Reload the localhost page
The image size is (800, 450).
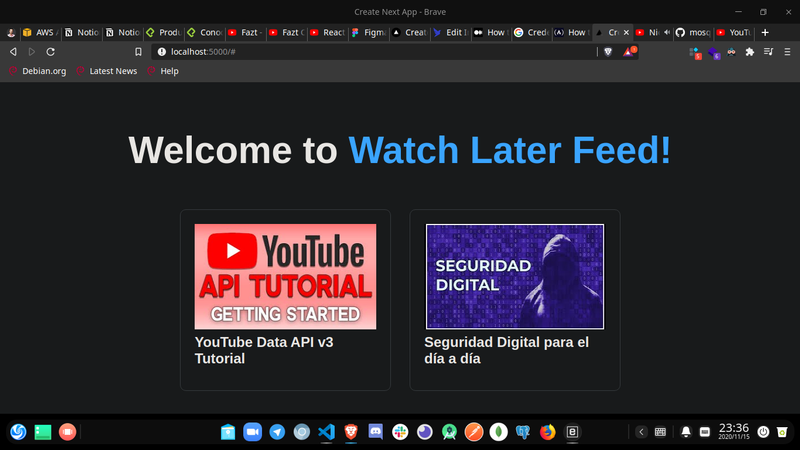point(51,52)
